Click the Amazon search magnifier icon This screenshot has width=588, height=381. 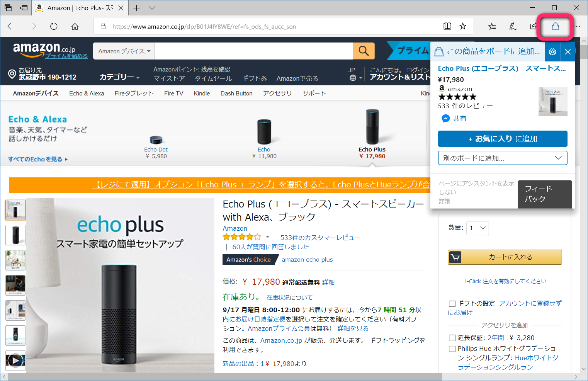364,51
